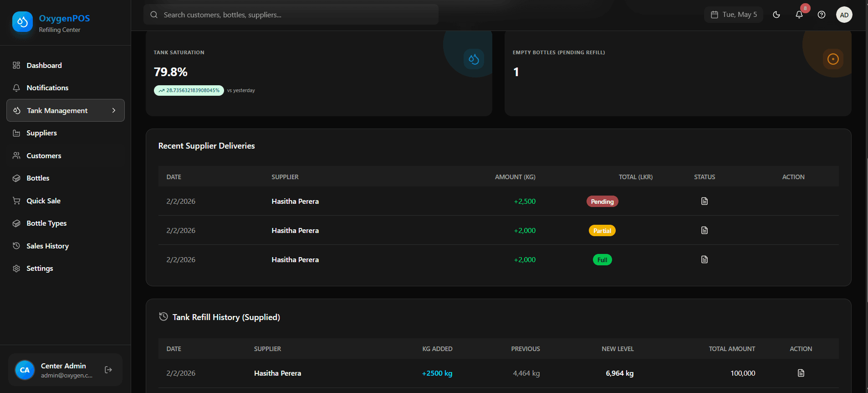Click the Tank Refill History clock icon
Image resolution: width=868 pixels, height=393 pixels.
click(x=163, y=316)
